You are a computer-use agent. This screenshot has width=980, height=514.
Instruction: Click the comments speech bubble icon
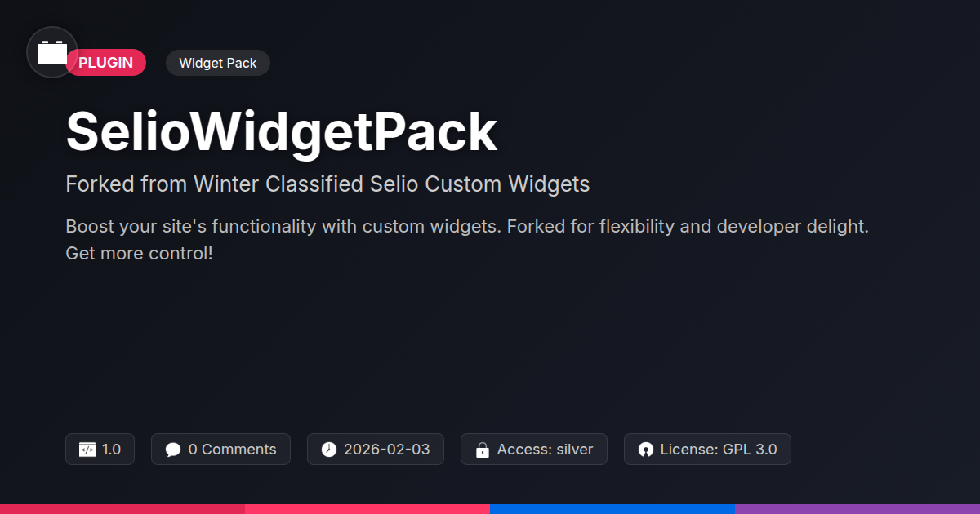click(173, 450)
